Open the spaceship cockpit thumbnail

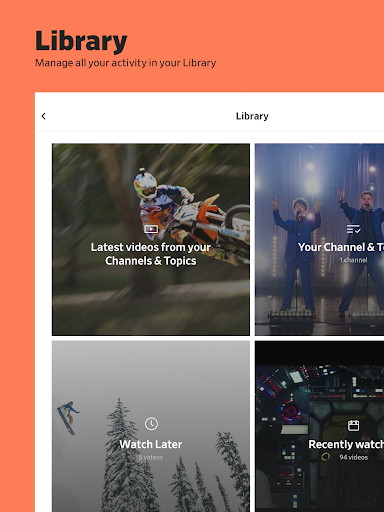pyautogui.click(x=319, y=426)
